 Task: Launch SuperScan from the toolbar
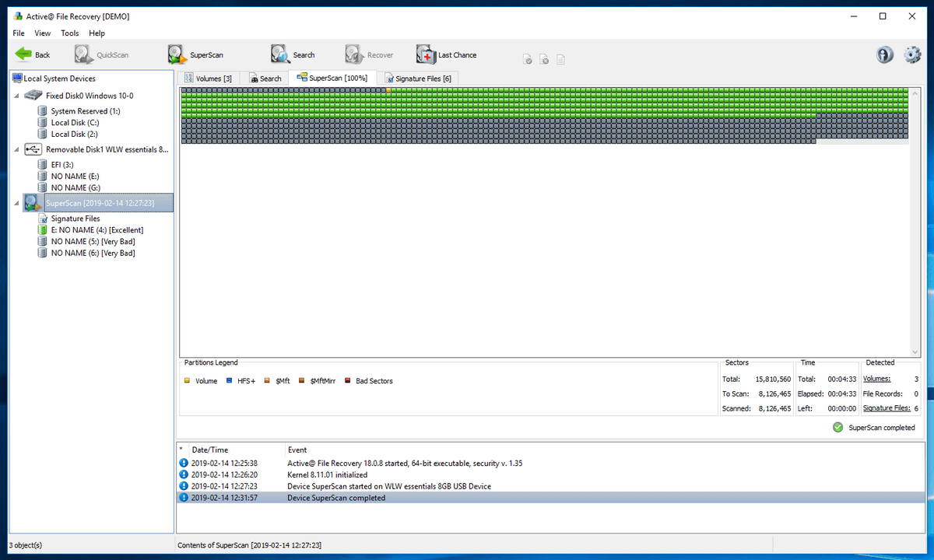[195, 54]
